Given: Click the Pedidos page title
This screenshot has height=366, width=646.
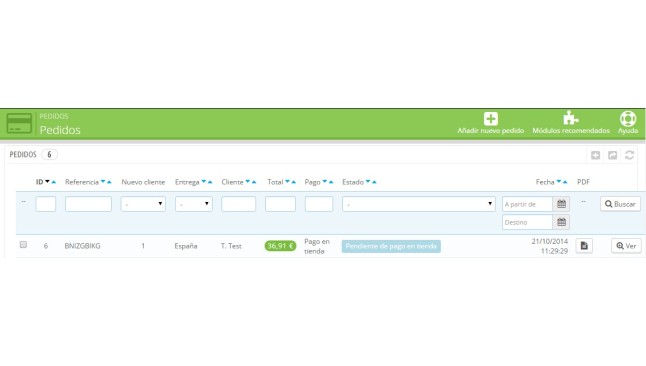Looking at the screenshot, I should [x=60, y=130].
